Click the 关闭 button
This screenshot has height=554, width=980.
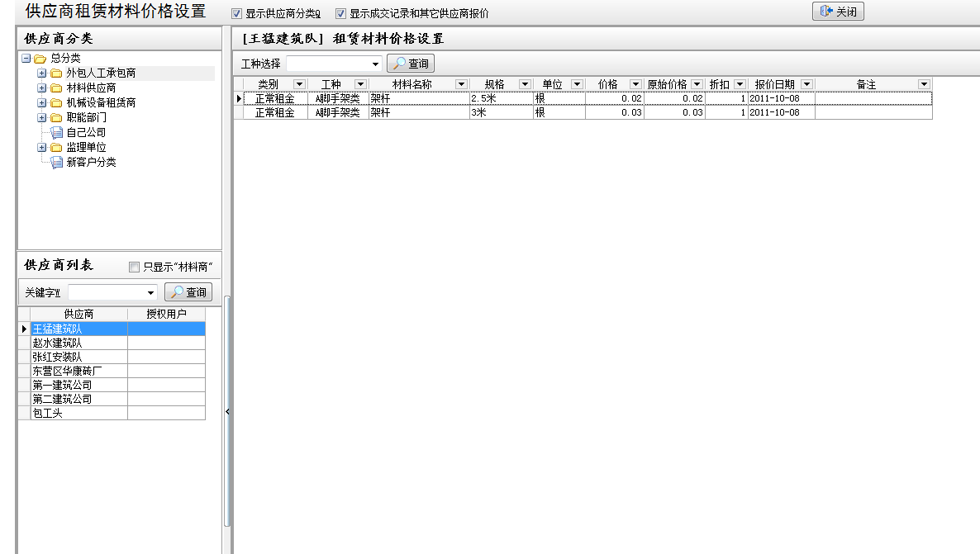click(x=837, y=12)
